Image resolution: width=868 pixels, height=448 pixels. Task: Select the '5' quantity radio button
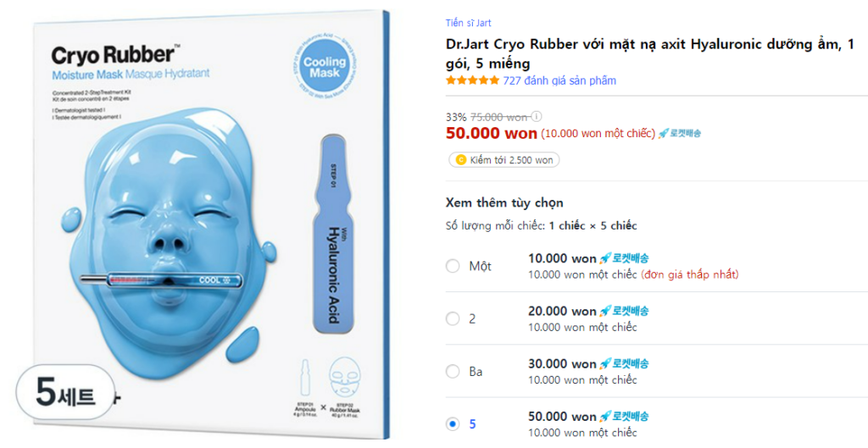(x=453, y=424)
